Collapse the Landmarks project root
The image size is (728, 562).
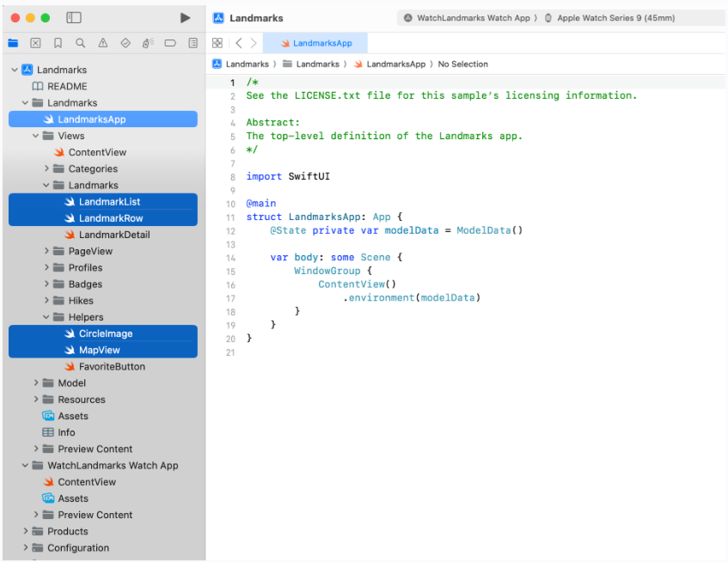tap(15, 70)
